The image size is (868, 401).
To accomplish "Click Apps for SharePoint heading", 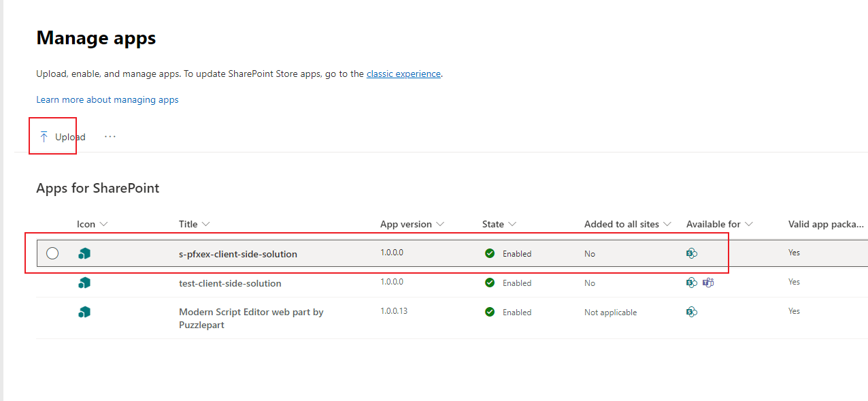I will click(98, 188).
